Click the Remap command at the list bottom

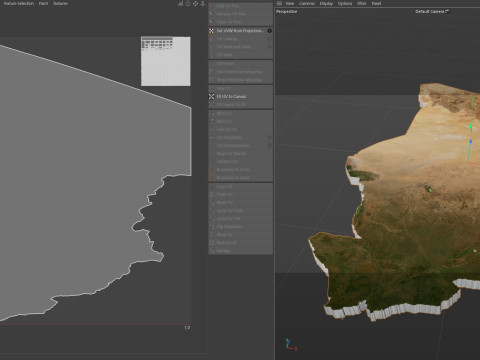click(240, 250)
